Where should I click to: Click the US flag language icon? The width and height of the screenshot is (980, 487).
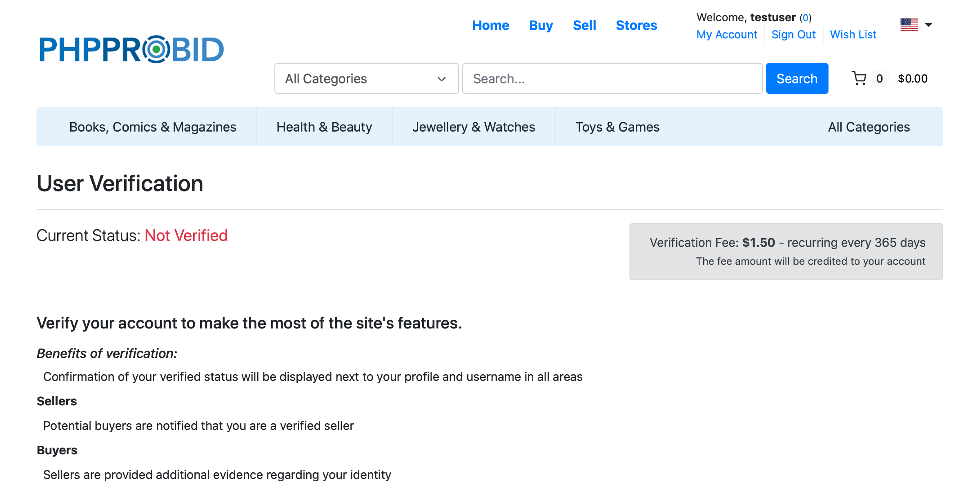909,25
